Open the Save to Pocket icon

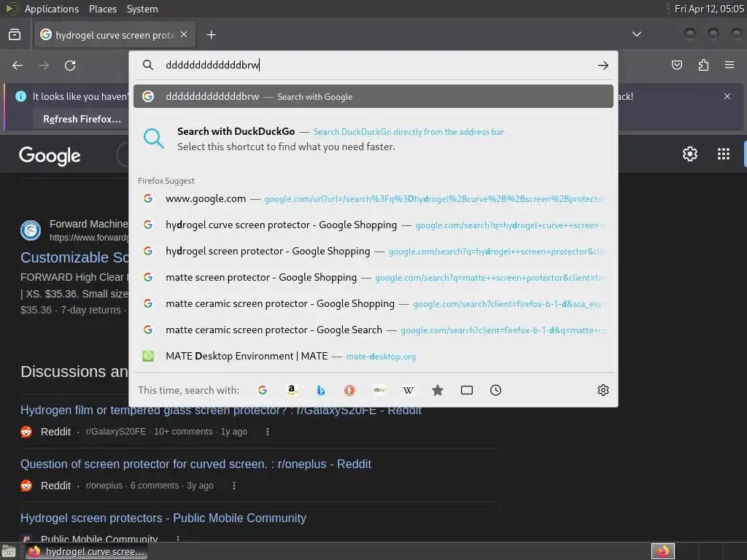point(677,65)
